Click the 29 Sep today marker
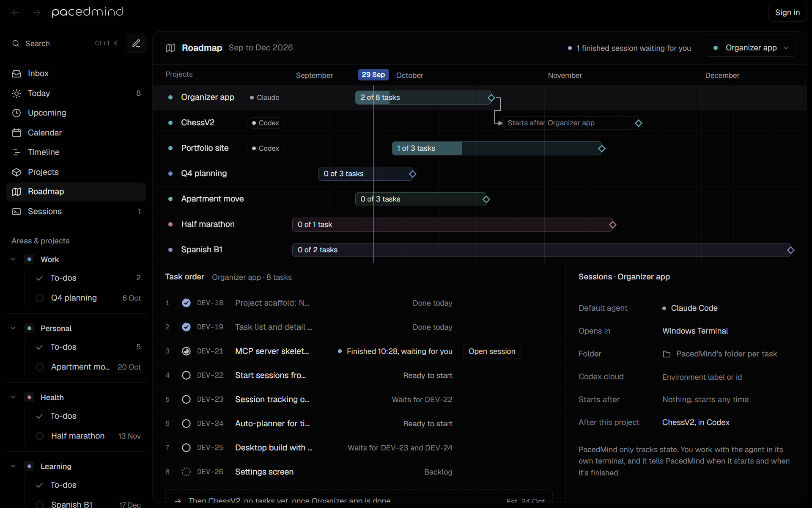 point(373,75)
